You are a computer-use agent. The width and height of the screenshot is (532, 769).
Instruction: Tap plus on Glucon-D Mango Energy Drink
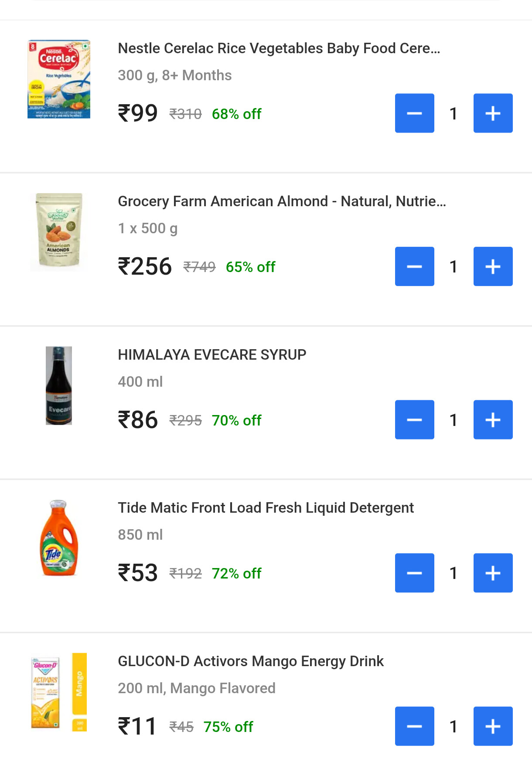493,726
